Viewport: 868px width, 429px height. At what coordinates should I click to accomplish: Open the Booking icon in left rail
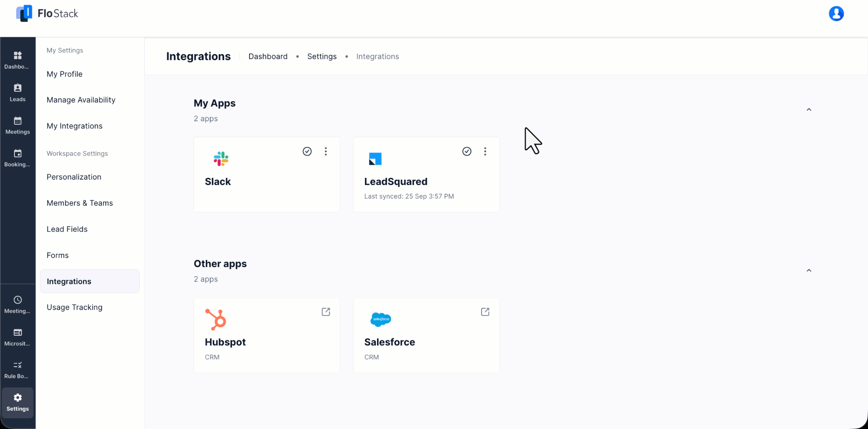click(x=18, y=153)
